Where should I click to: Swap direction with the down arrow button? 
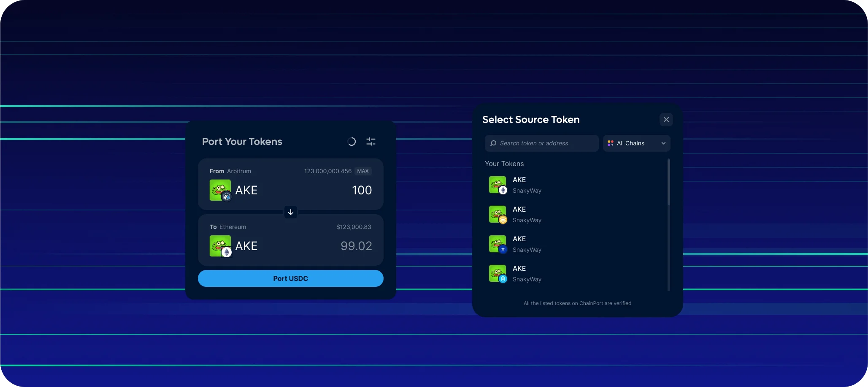291,212
